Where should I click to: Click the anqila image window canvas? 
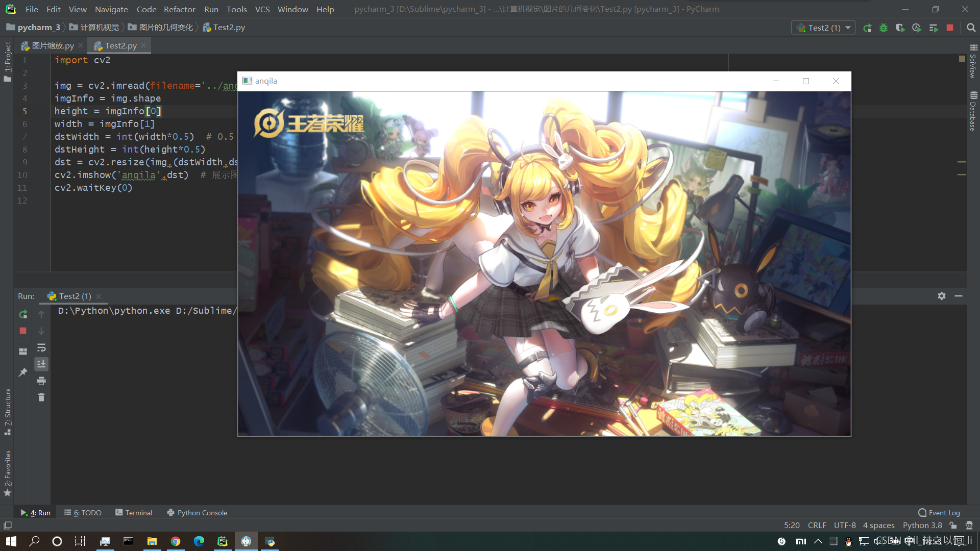(x=544, y=263)
